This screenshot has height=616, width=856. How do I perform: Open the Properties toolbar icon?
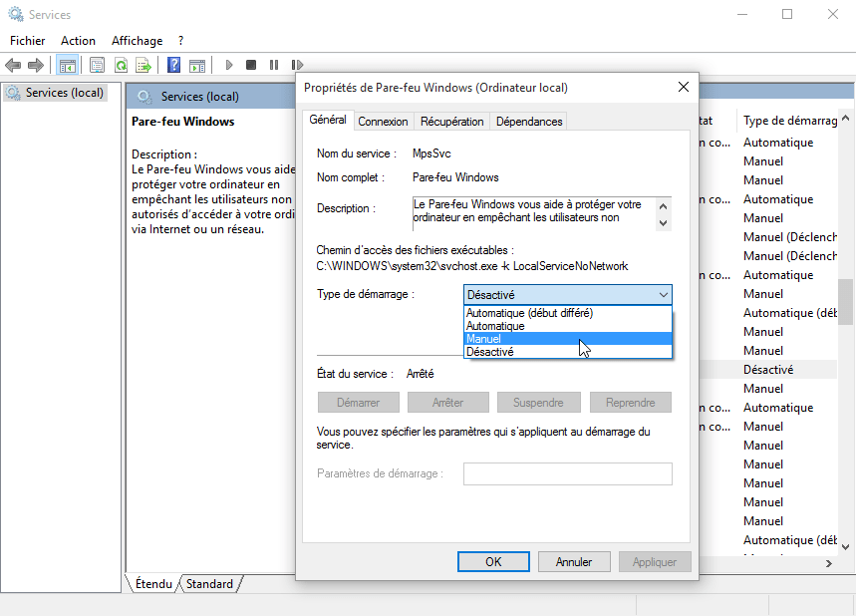(x=98, y=66)
